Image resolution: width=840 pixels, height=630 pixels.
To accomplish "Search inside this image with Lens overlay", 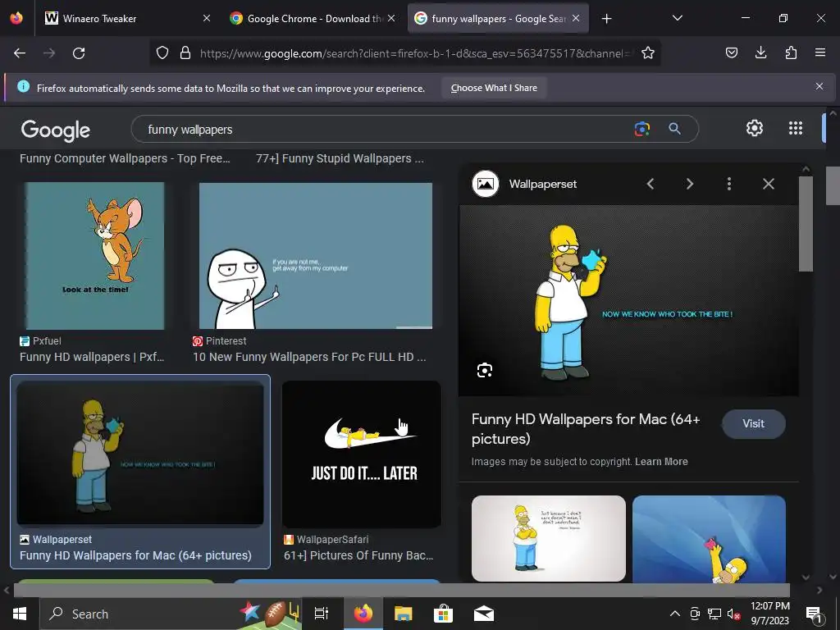I will pos(484,370).
